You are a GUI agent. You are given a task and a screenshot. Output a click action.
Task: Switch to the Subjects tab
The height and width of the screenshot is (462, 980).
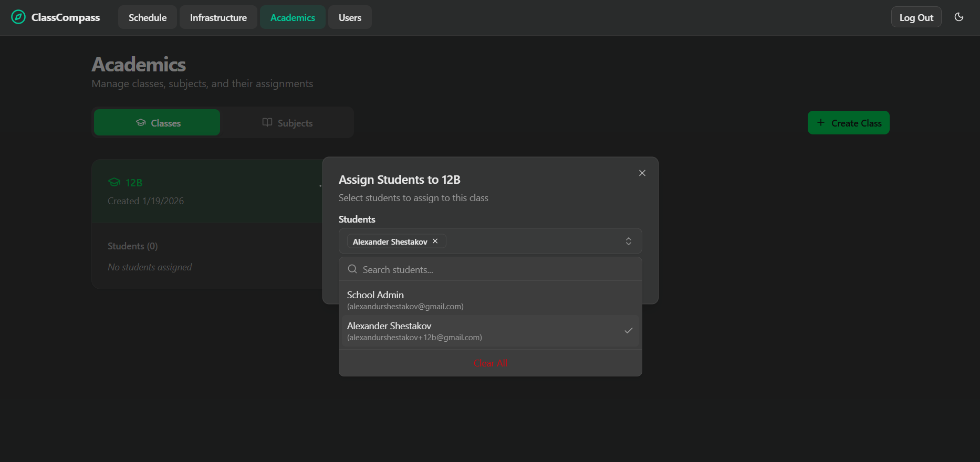point(287,123)
